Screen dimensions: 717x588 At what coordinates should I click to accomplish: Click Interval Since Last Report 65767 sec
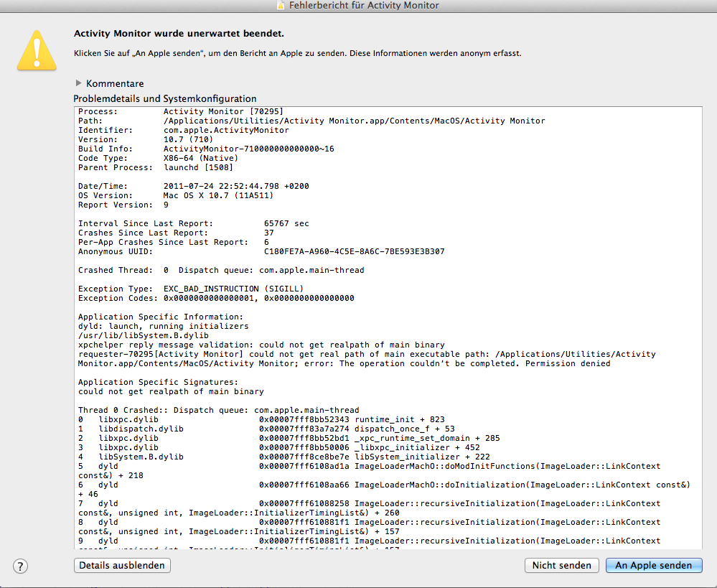[x=194, y=224]
